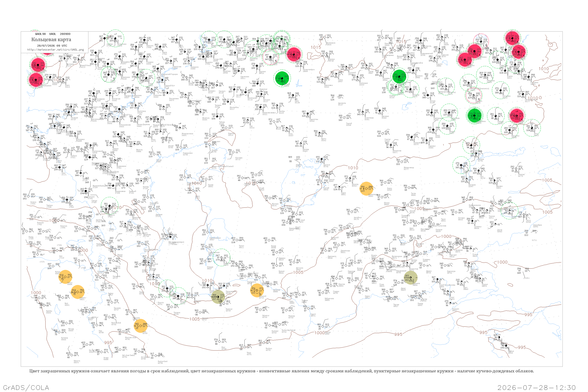Select the "Мосул" station label
Image resolution: width=588 pixels, height=392 pixels.
point(70,283)
